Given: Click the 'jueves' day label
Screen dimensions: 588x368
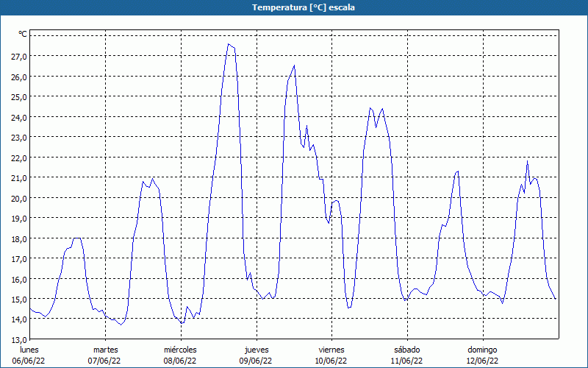Looking at the screenshot, I should (x=257, y=350).
